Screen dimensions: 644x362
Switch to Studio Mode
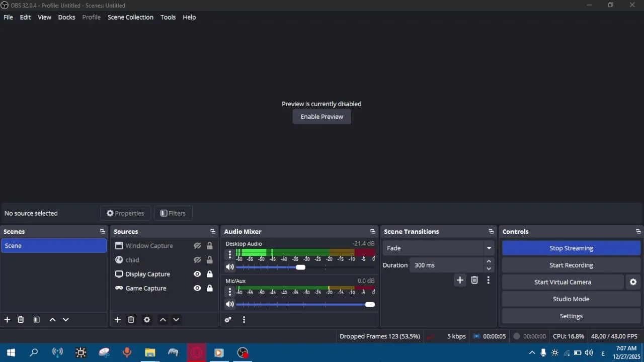point(571,299)
